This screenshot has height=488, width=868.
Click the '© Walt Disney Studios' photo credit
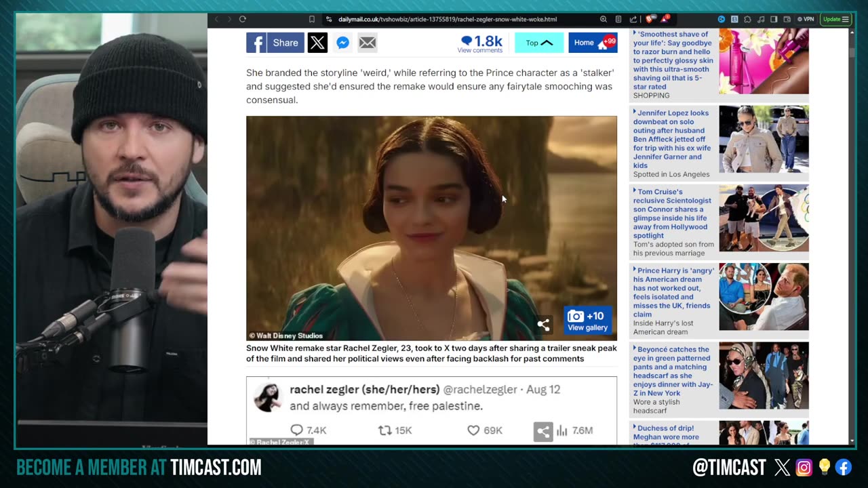285,335
